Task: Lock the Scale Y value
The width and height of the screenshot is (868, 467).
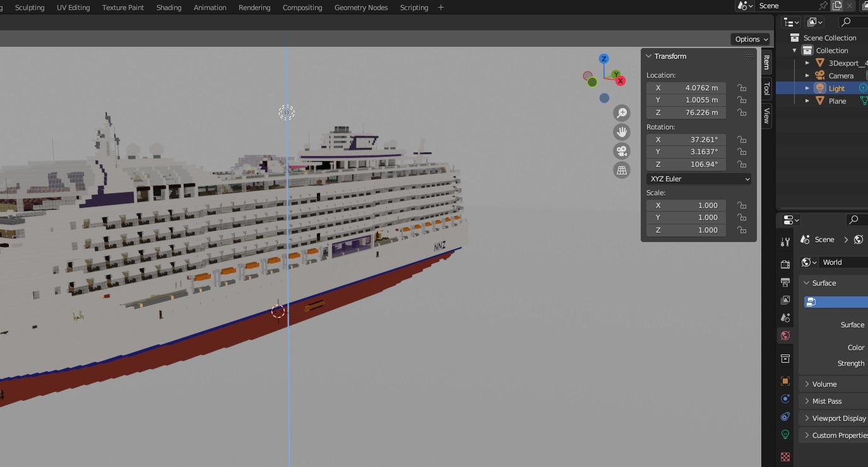Action: [742, 217]
